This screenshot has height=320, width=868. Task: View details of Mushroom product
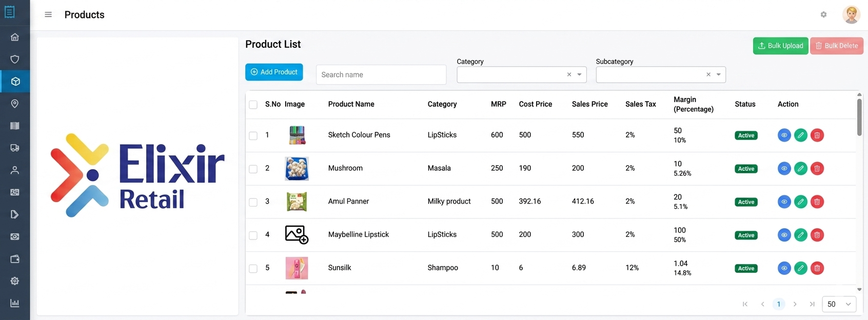784,169
